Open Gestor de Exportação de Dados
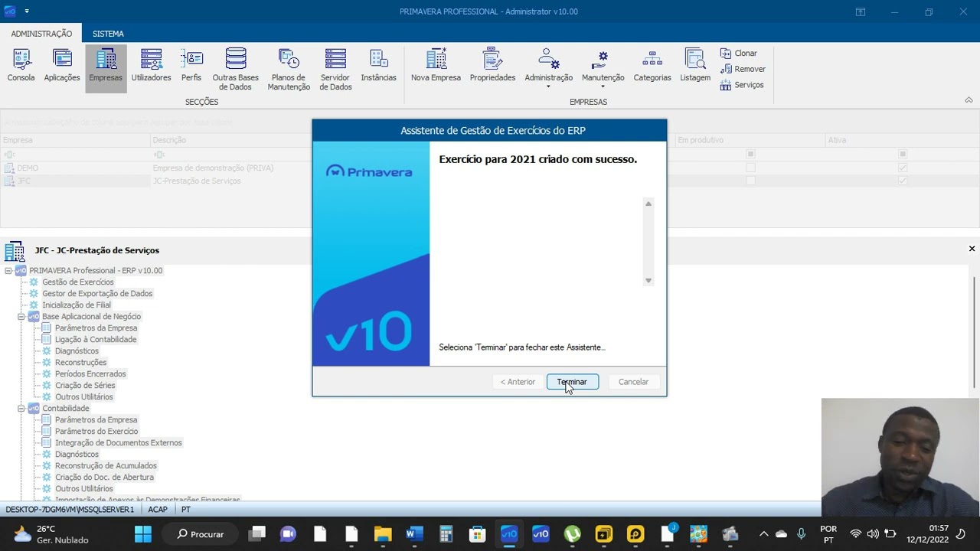The width and height of the screenshot is (980, 551). [96, 294]
